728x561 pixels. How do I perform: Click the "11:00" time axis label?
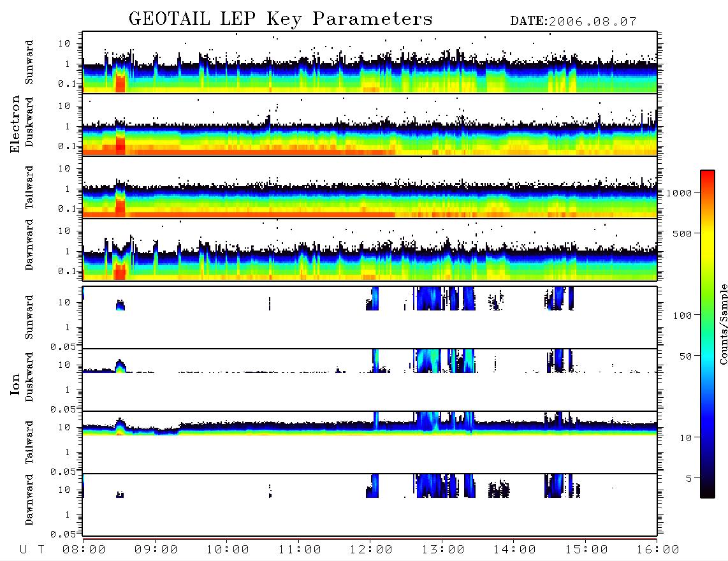[300, 550]
